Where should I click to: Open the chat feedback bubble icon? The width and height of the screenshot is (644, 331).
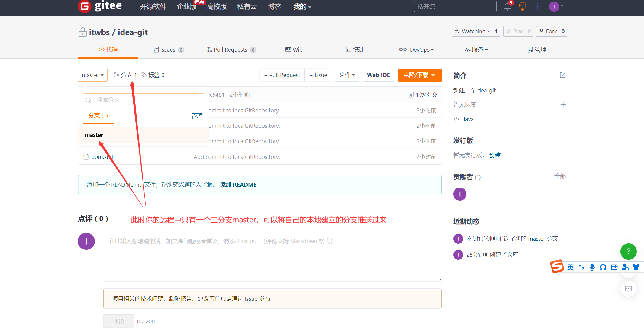click(628, 289)
